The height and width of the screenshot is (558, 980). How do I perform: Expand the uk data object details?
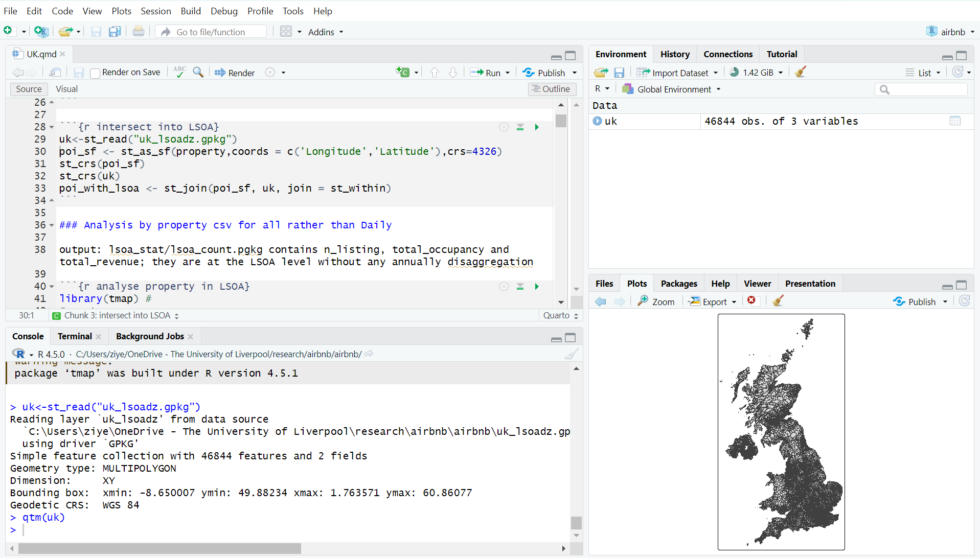coord(597,121)
